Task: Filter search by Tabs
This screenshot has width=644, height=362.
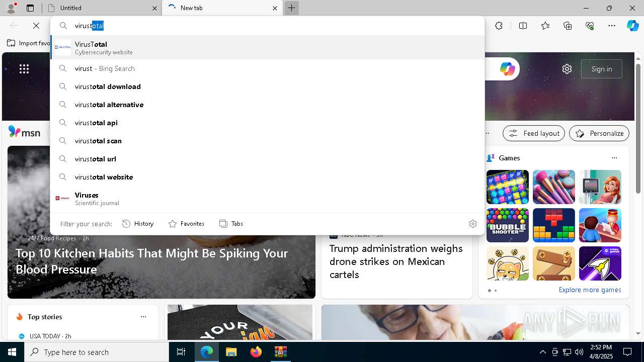Action: [x=231, y=224]
